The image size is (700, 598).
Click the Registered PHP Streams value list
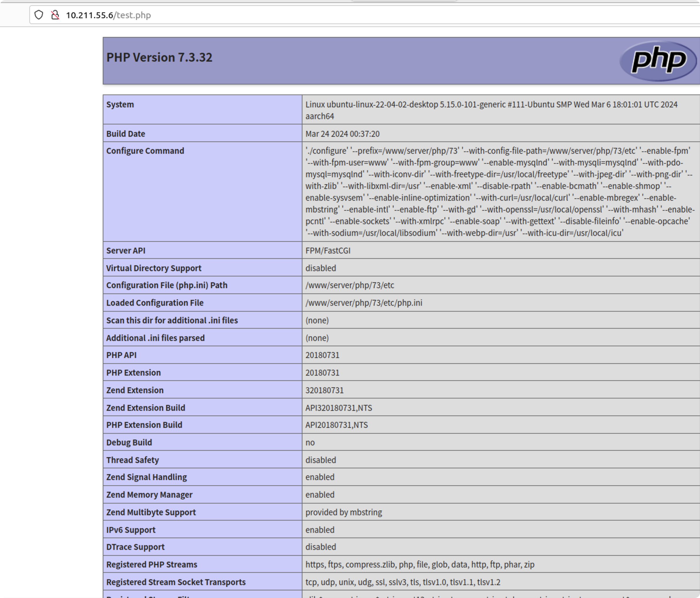click(420, 565)
